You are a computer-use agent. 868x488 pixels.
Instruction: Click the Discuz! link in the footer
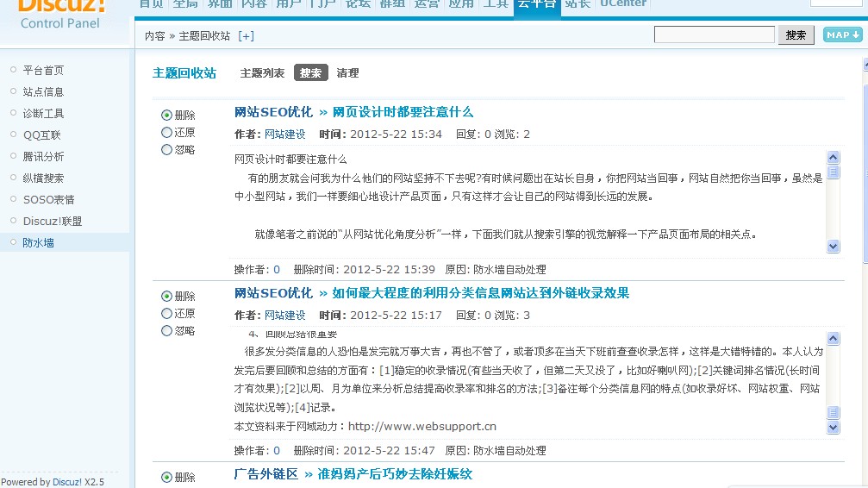tap(67, 482)
